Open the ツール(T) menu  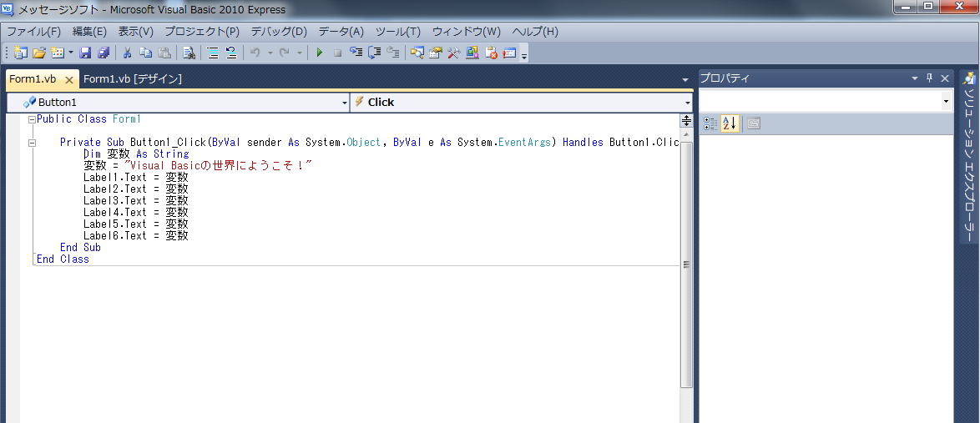point(397,31)
